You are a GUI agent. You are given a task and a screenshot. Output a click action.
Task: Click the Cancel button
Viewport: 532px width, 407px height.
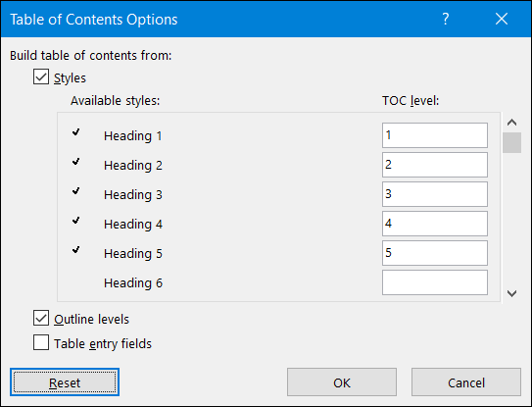pos(466,382)
